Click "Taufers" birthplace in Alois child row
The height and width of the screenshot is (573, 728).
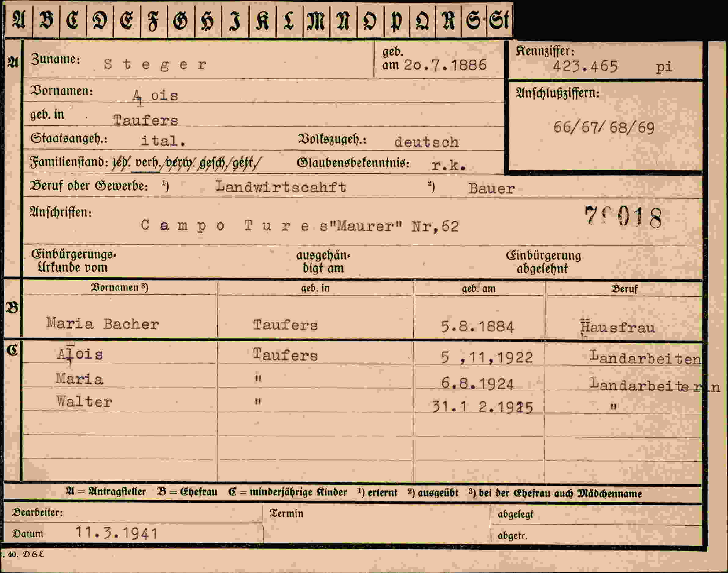(285, 355)
